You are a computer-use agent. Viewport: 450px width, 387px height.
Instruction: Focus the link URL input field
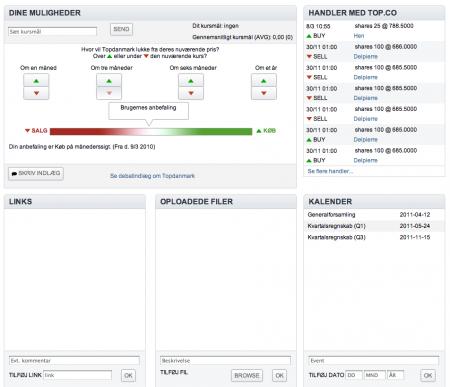[77, 375]
